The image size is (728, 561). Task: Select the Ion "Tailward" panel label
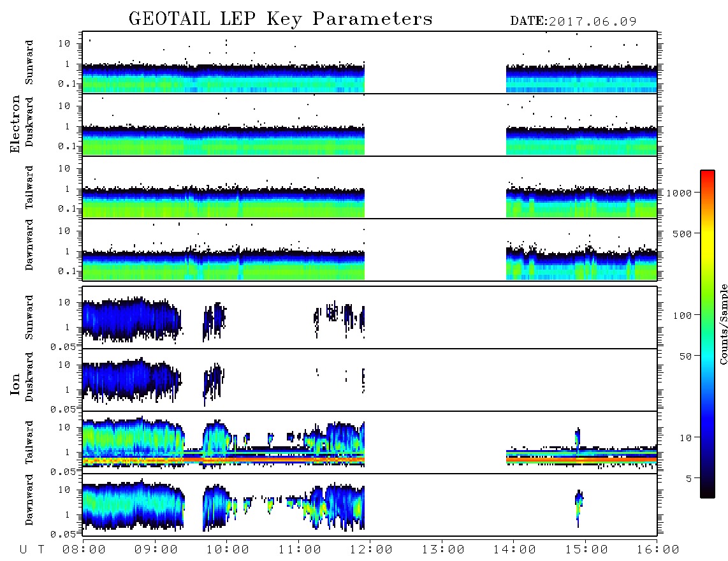(29, 442)
